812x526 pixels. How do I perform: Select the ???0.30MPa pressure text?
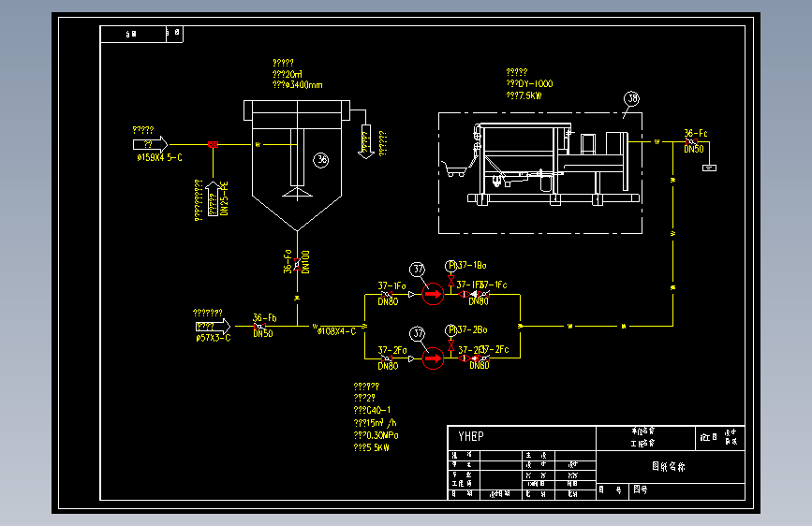[376, 435]
